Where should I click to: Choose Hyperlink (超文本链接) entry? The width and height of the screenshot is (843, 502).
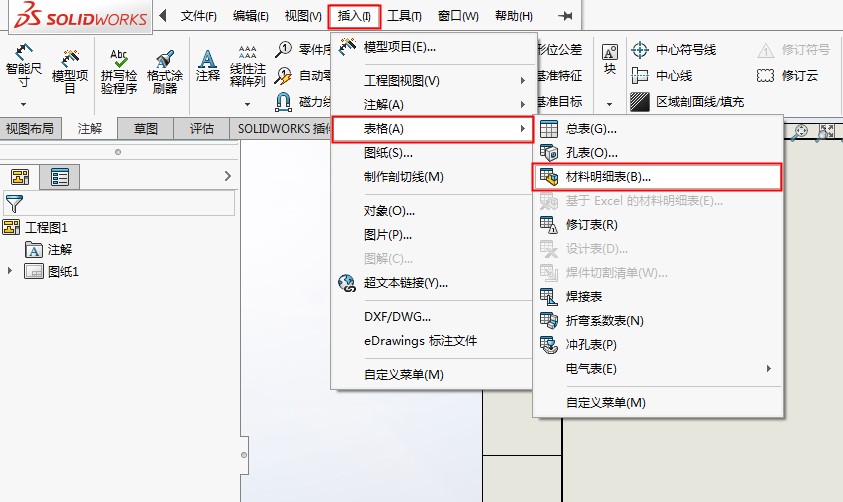pyautogui.click(x=433, y=283)
